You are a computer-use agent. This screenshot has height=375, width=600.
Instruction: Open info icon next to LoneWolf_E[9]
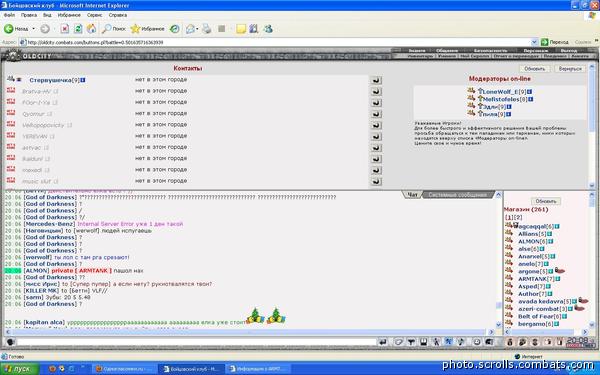(530, 92)
